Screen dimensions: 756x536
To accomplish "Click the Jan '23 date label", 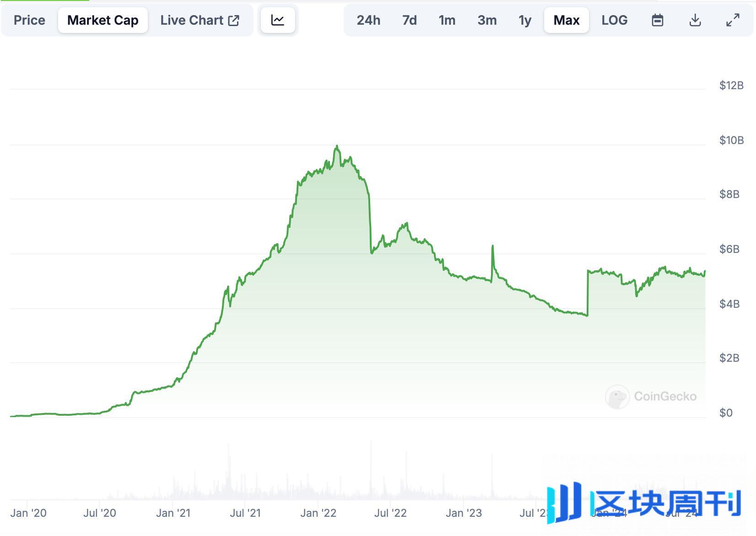I will tap(464, 513).
